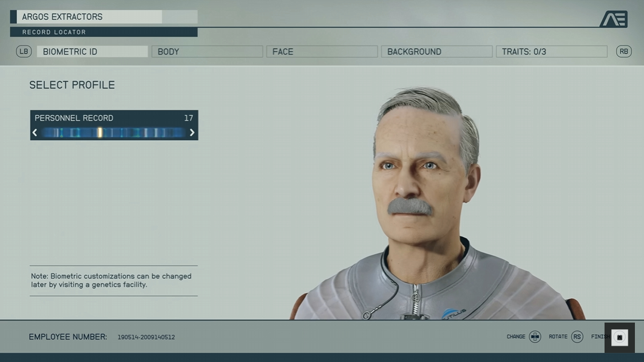This screenshot has height=362, width=644.
Task: Click the LB previous-tab bumper icon
Action: point(24,52)
